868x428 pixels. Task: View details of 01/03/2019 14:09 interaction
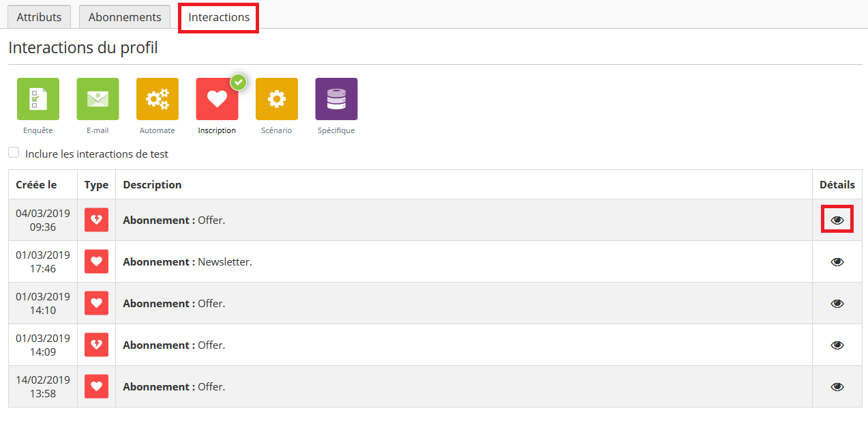(837, 345)
